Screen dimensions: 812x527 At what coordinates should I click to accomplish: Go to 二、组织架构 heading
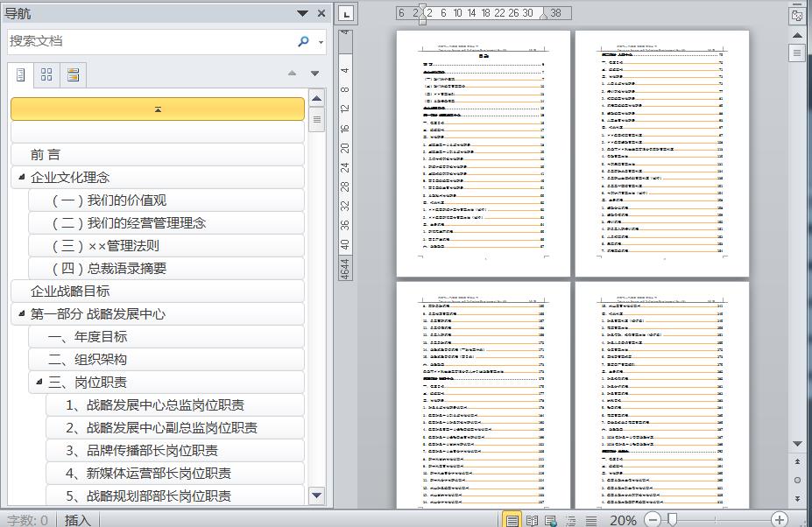coord(166,360)
